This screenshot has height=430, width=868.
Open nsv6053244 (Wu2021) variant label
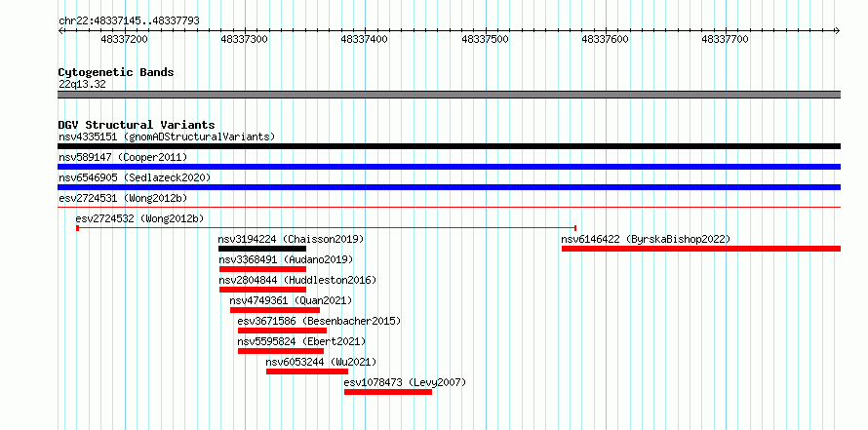pos(321,362)
